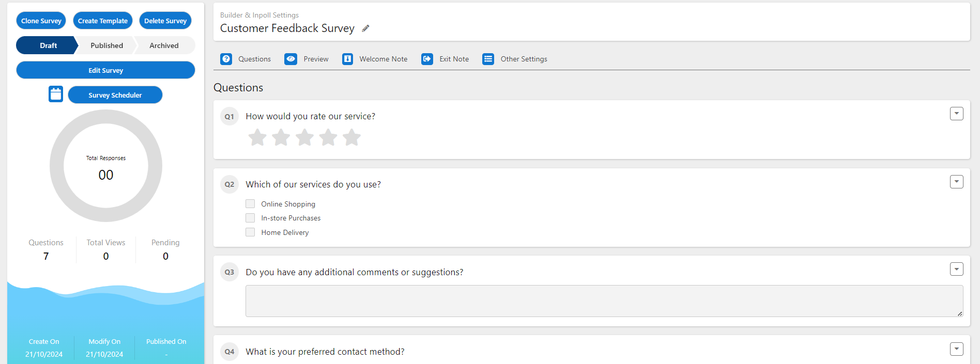Viewport: 980px width, 364px height.
Task: Click 'Which of our services do you use?'
Action: 313,184
